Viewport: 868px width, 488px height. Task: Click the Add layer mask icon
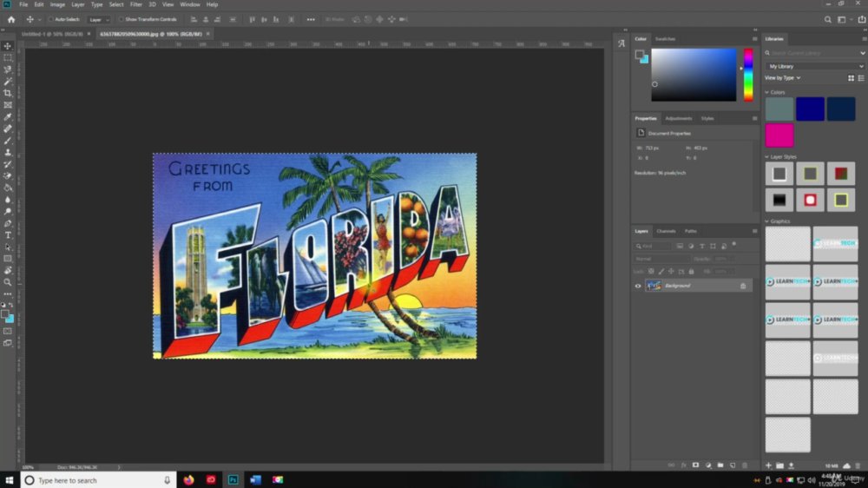tap(695, 465)
